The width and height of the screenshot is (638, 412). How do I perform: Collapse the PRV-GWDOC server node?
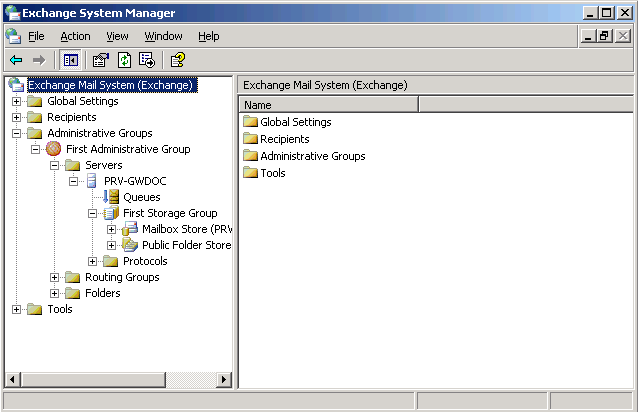[x=73, y=181]
